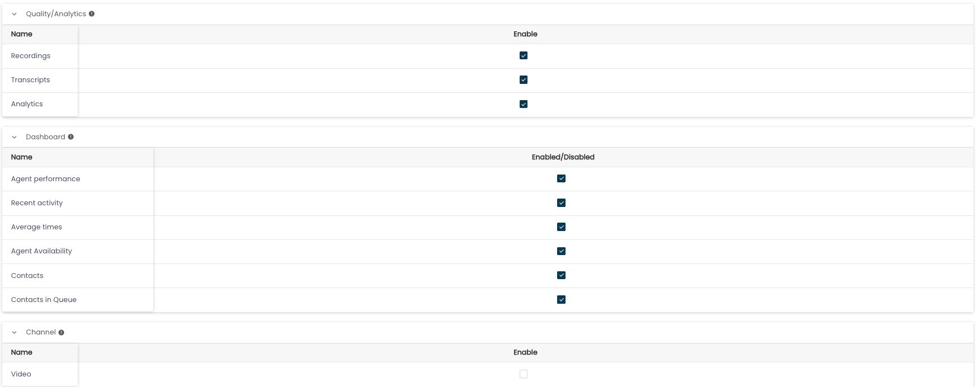
Task: Click the info icon beside Channel
Action: (62, 332)
